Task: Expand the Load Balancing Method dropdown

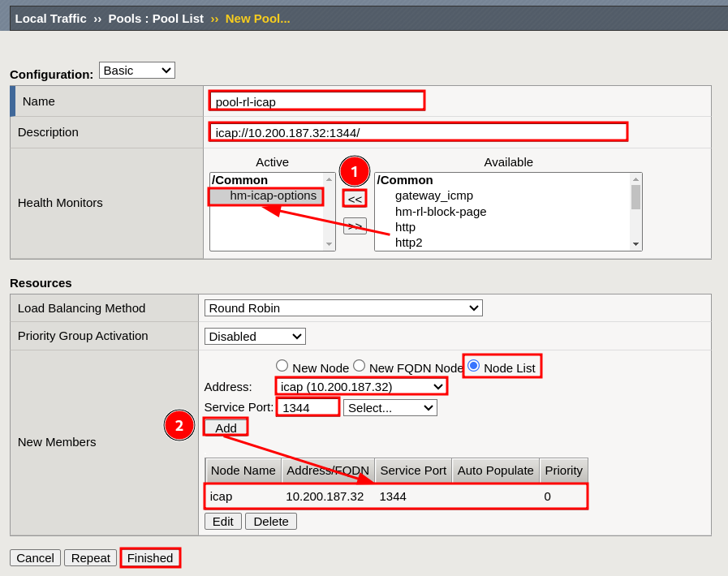Action: 343,308
